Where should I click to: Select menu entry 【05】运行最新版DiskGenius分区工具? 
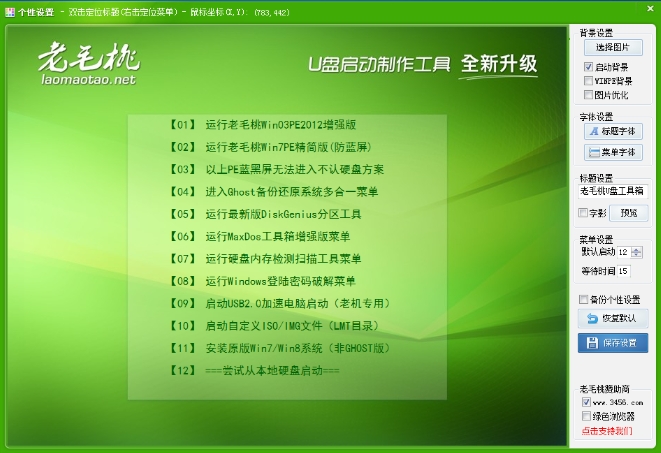coord(265,214)
